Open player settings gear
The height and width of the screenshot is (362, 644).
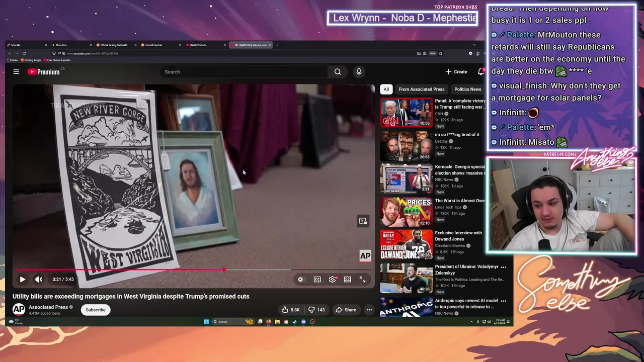click(x=333, y=280)
